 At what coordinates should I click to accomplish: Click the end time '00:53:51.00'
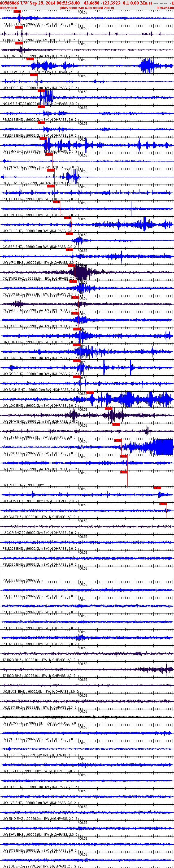pyautogui.click(x=165, y=8)
